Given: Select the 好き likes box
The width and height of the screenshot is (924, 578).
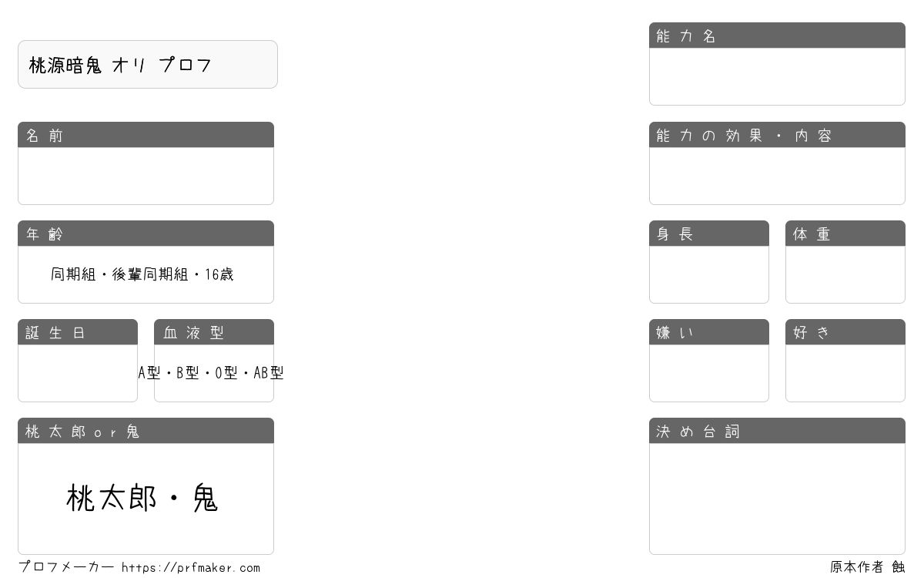Looking at the screenshot, I should [845, 373].
